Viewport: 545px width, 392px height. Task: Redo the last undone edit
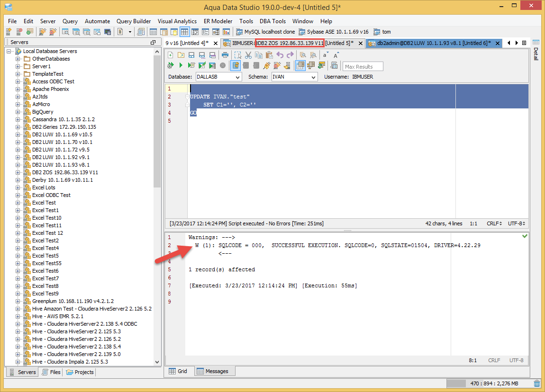(x=290, y=55)
